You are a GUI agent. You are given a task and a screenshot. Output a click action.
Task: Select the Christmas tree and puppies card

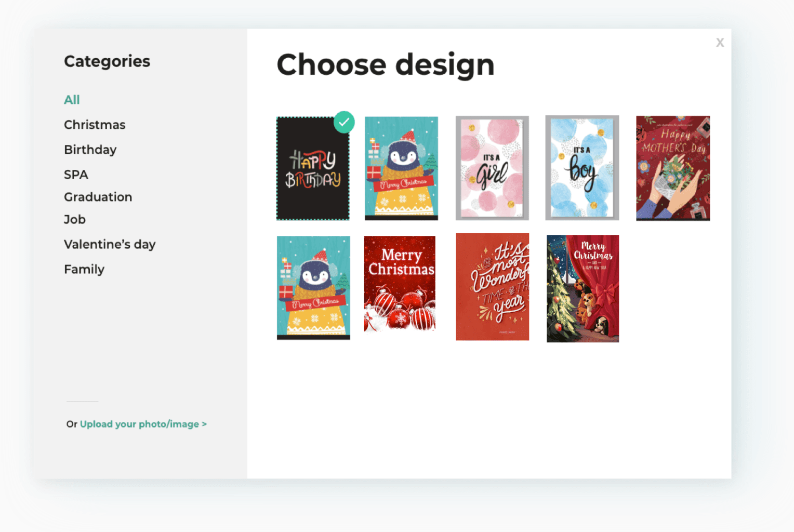point(583,288)
